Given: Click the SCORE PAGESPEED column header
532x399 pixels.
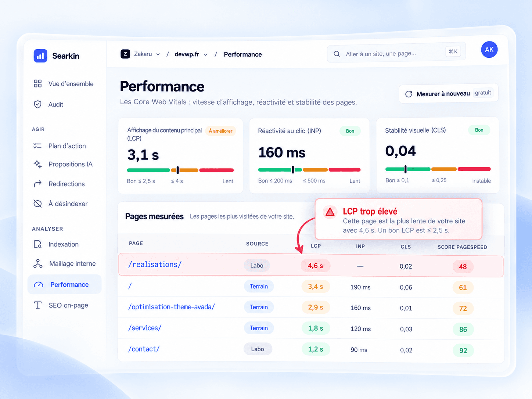Looking at the screenshot, I should click(462, 247).
